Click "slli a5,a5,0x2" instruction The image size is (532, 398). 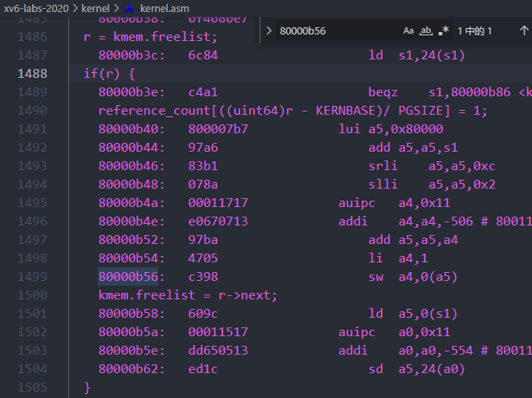[x=432, y=185]
